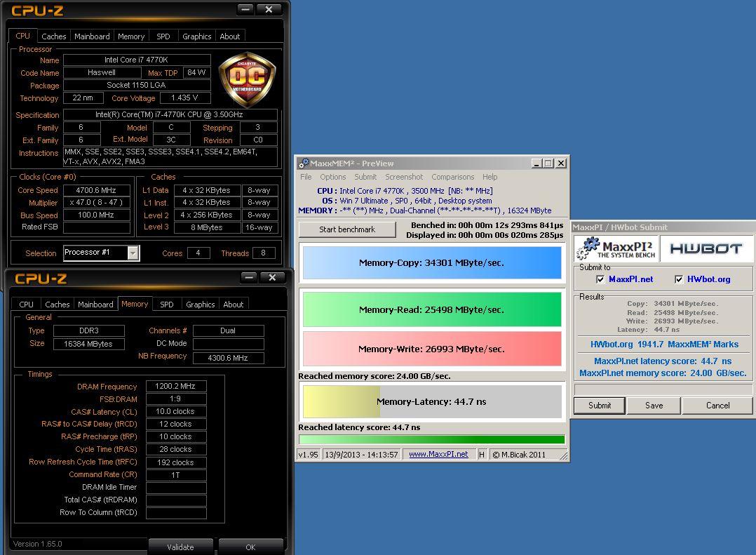Viewport: 756px width, 555px height.
Task: Select CPU tab in top CPU-Z window
Action: [x=22, y=36]
